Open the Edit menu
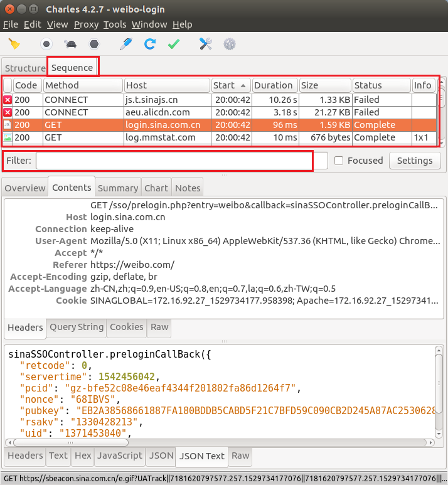The image size is (448, 485). point(33,24)
